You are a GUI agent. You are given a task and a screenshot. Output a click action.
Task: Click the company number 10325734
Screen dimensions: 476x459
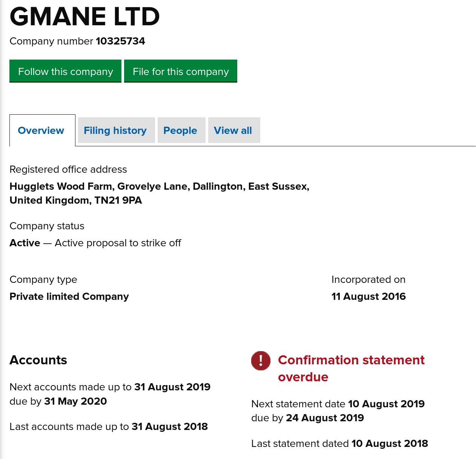coord(120,41)
